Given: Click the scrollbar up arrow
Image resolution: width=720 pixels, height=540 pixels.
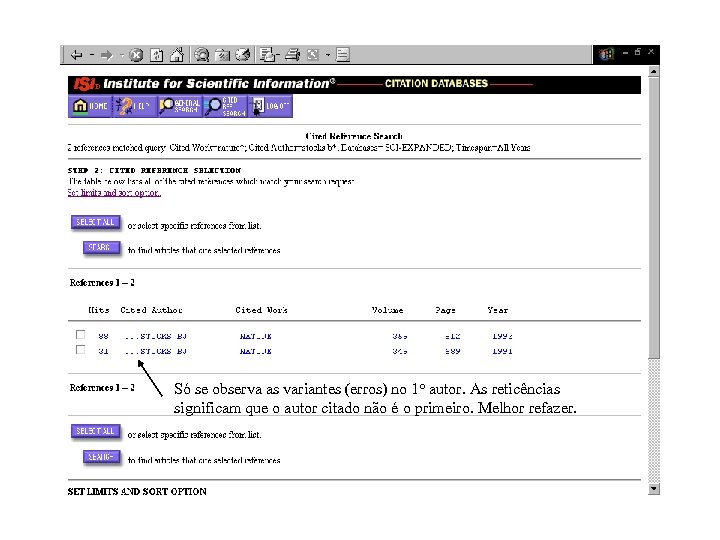Looking at the screenshot, I should click(654, 72).
